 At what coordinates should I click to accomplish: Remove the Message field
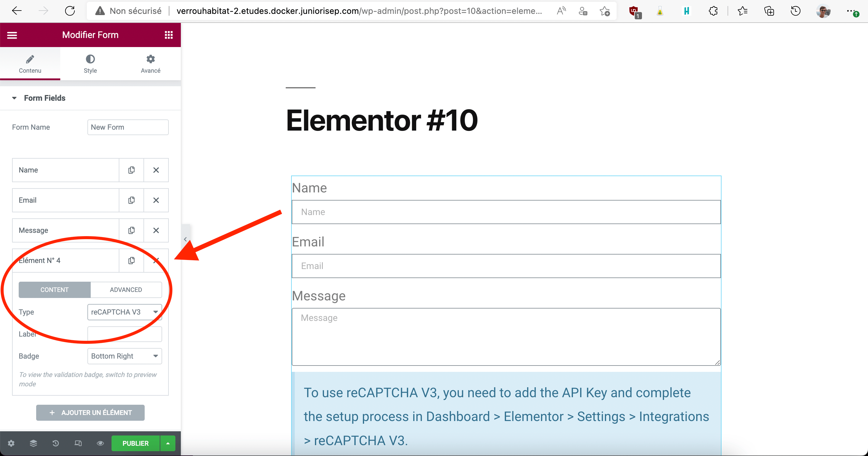click(x=156, y=230)
